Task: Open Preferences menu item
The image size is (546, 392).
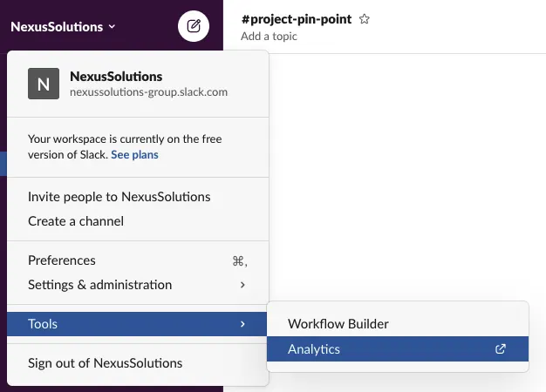Action: pyautogui.click(x=138, y=260)
